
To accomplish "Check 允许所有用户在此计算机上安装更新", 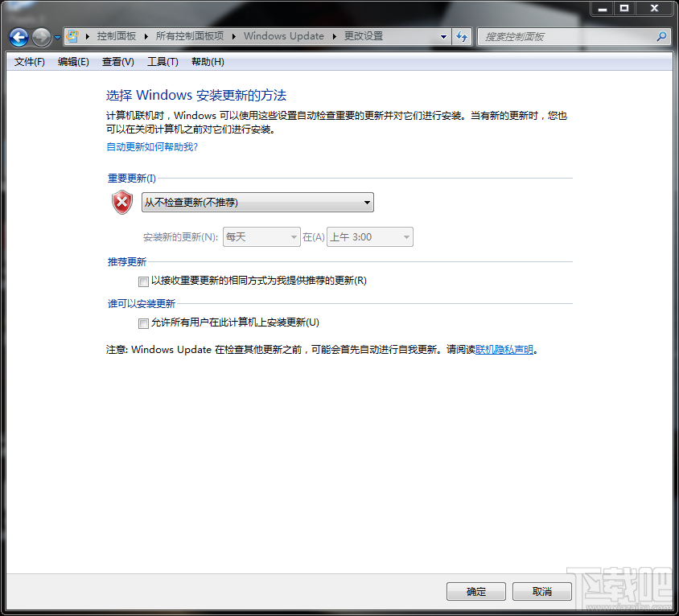I will click(x=143, y=323).
